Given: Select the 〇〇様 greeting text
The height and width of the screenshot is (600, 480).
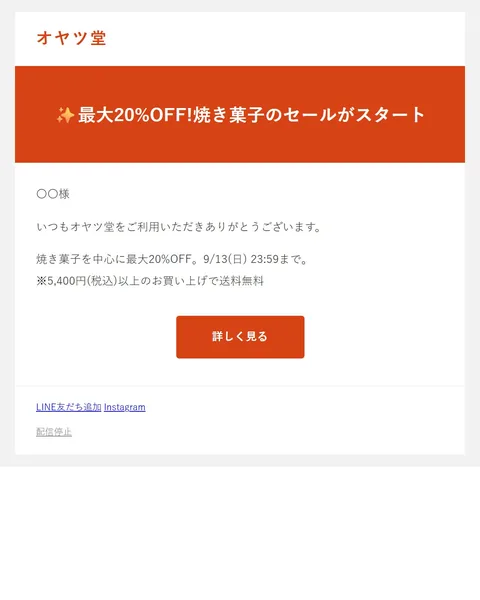Looking at the screenshot, I should pos(53,194).
